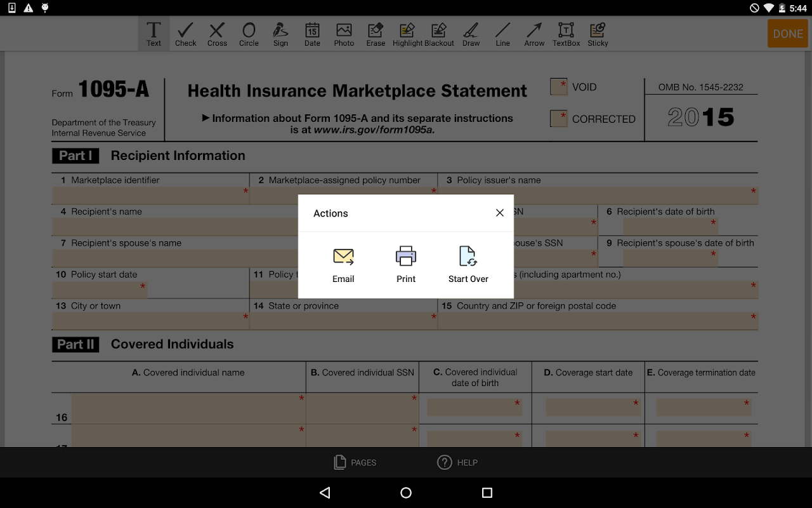812x508 pixels.
Task: Print the form from Actions dialog
Action: click(x=406, y=264)
